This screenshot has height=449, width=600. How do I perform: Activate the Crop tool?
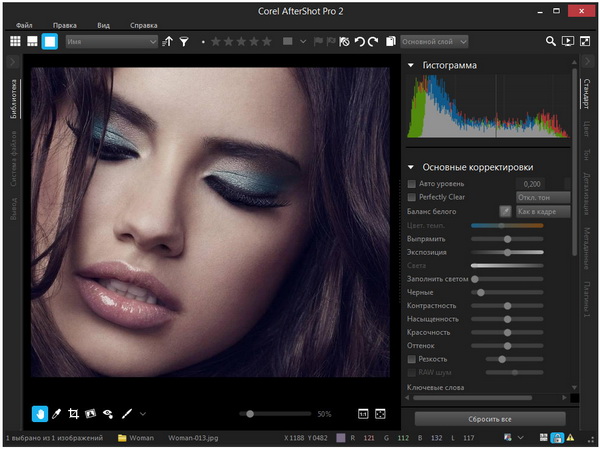(x=74, y=412)
